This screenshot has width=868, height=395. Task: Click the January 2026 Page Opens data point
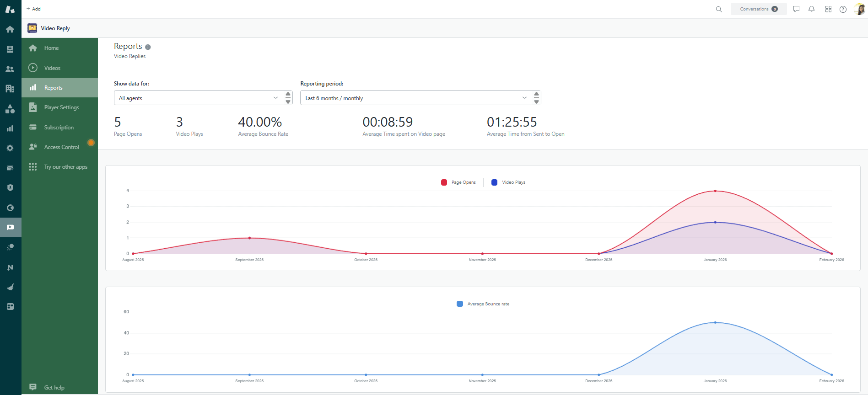[715, 191]
